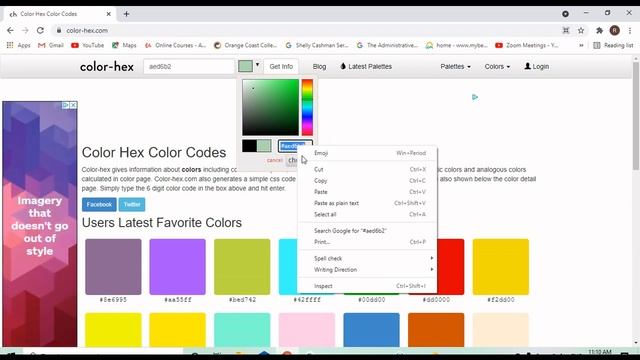Open the YouTube bookmark
The height and width of the screenshot is (360, 640).
87,45
